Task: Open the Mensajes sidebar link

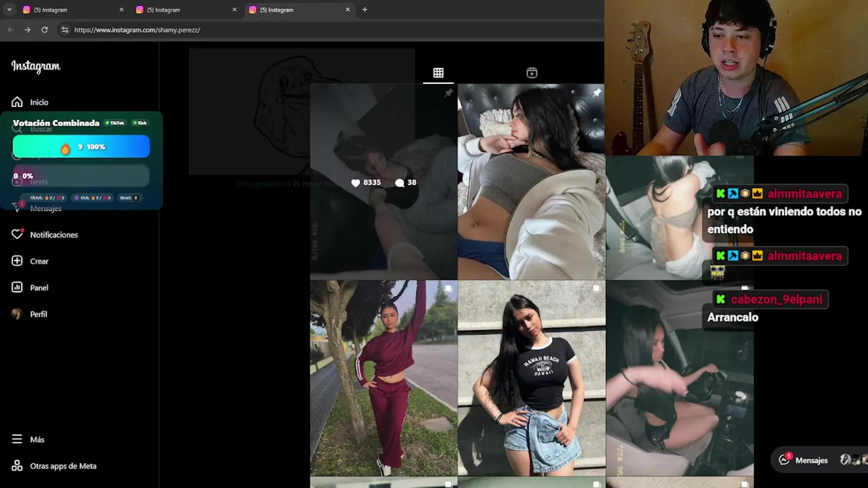Action: click(45, 208)
